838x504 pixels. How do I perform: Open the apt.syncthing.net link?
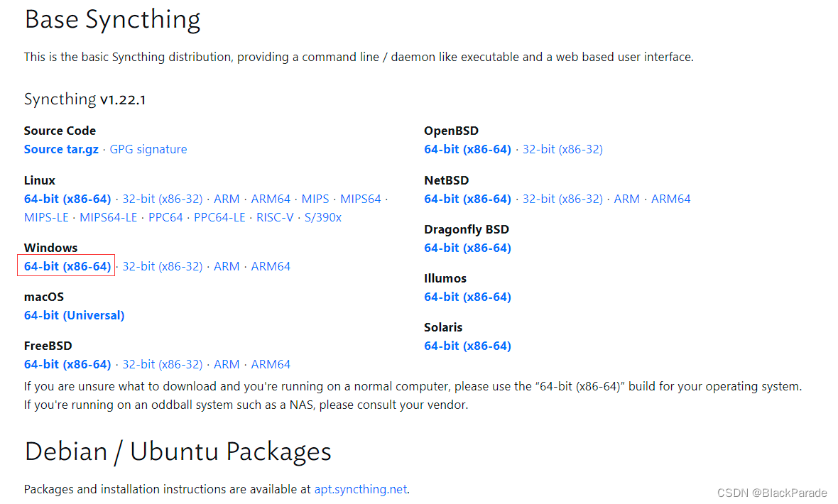pos(361,489)
